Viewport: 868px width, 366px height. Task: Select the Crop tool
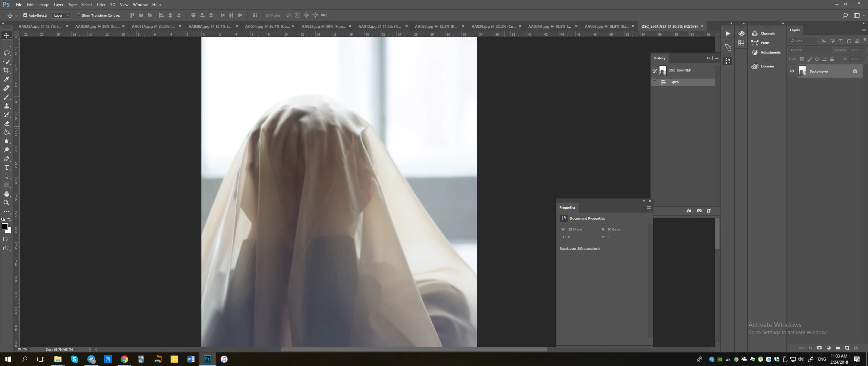coord(6,70)
